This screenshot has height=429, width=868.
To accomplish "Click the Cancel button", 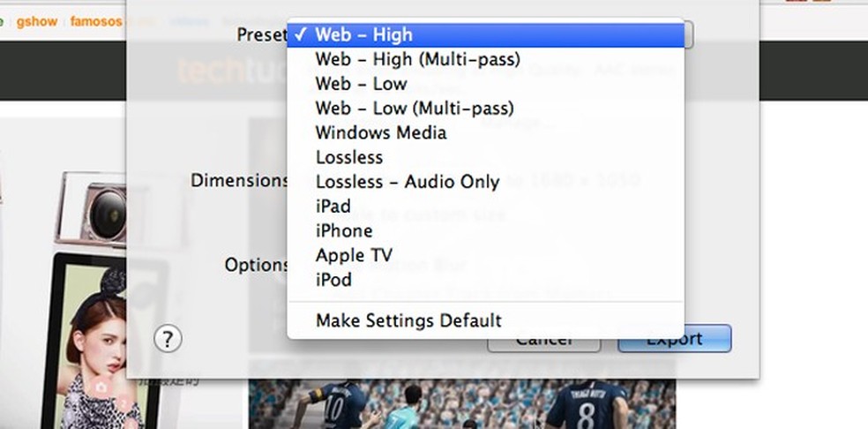I will click(x=543, y=341).
